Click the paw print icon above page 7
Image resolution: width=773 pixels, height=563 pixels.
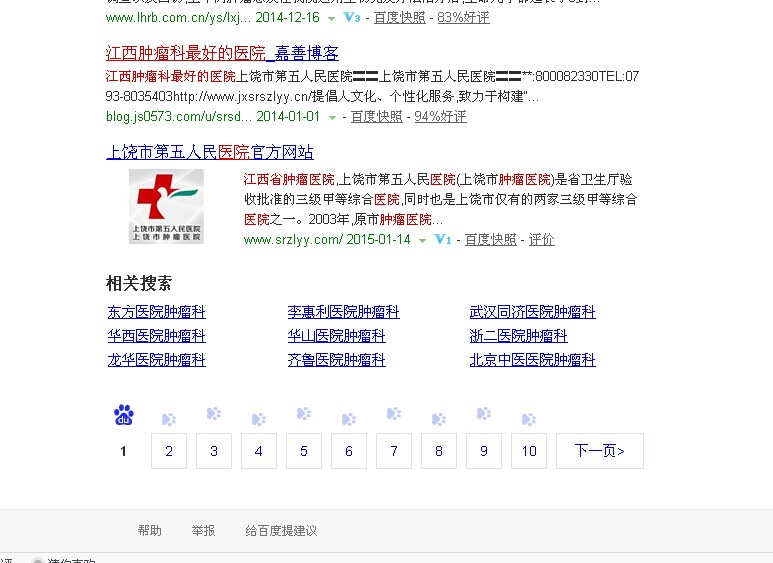(394, 413)
